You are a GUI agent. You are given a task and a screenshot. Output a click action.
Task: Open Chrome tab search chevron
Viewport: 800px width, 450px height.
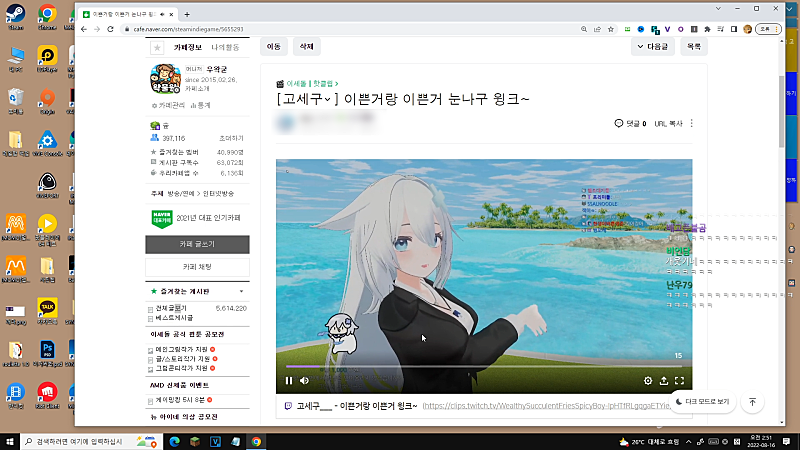[x=718, y=9]
